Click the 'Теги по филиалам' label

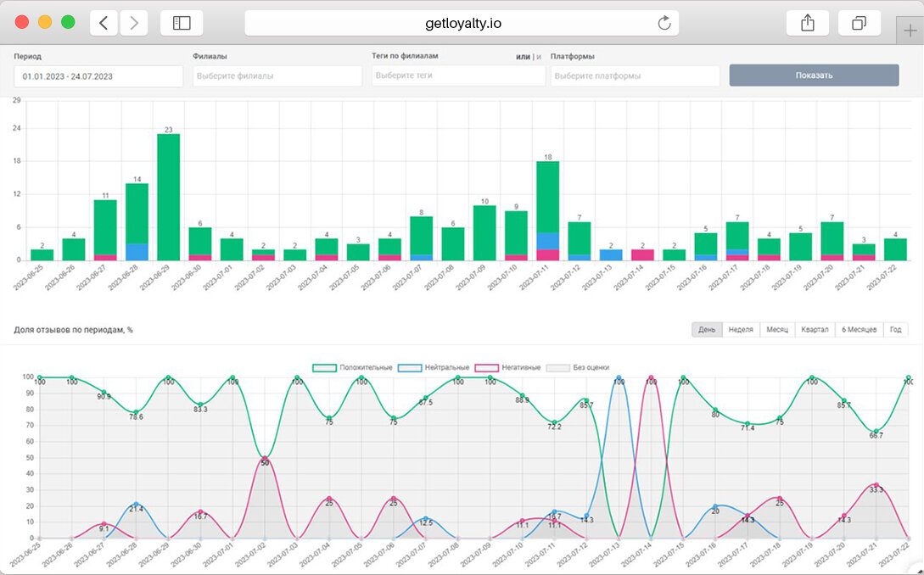pyautogui.click(x=405, y=56)
